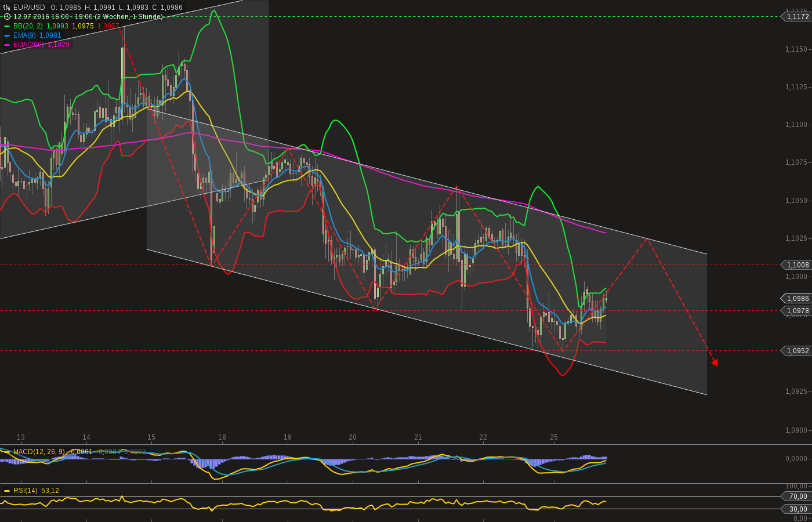Click the candlestick chart icon beside EUR/USD

pyautogui.click(x=6, y=8)
